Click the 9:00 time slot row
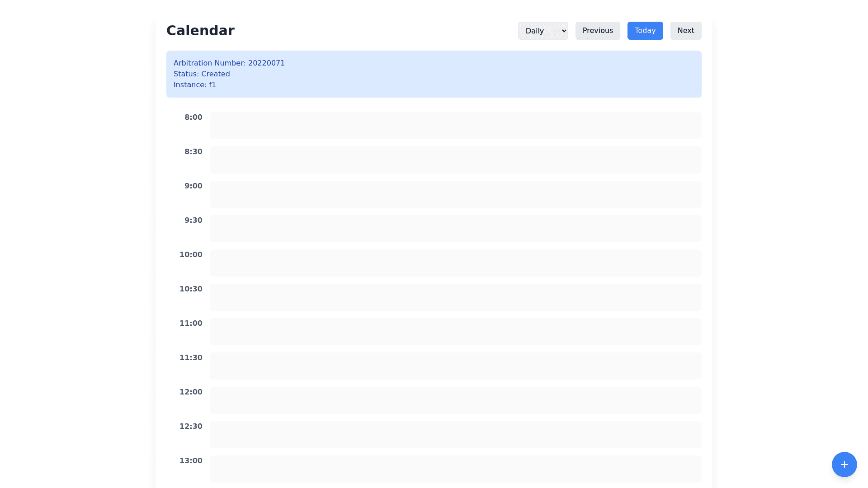Screen dimensions: 868x488 point(455,194)
